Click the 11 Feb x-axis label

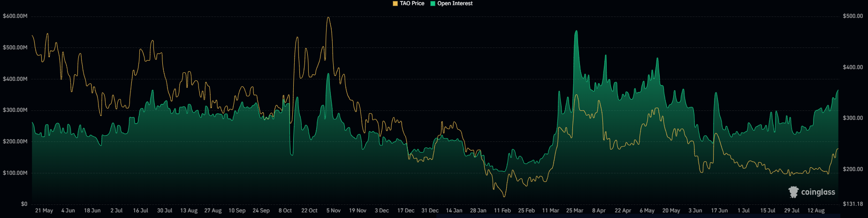pos(503,210)
